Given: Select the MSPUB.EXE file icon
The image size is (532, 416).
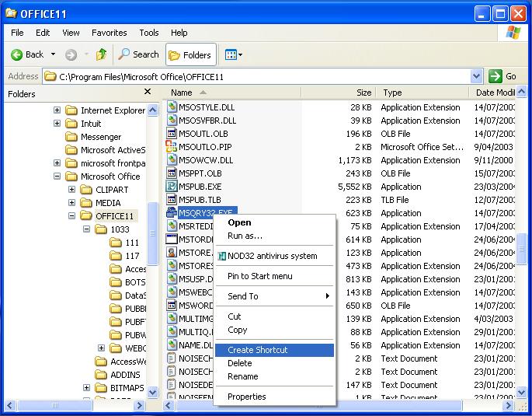Looking at the screenshot, I should coord(172,187).
